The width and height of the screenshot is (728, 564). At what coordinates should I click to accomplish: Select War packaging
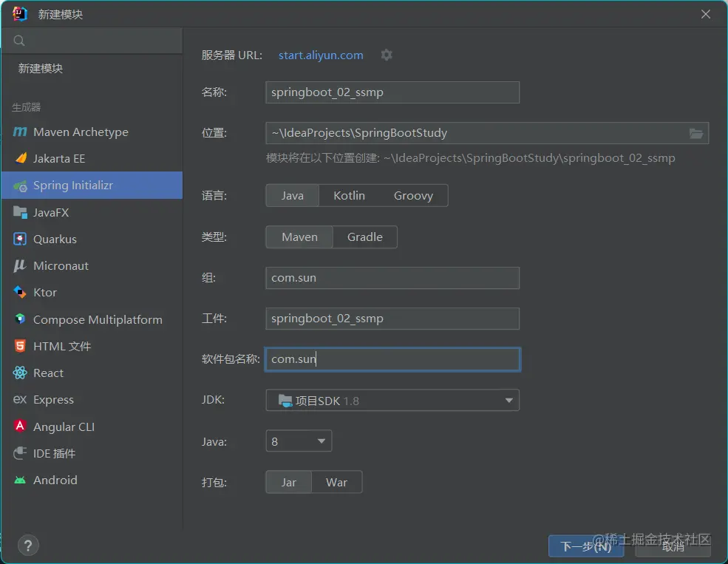click(336, 482)
